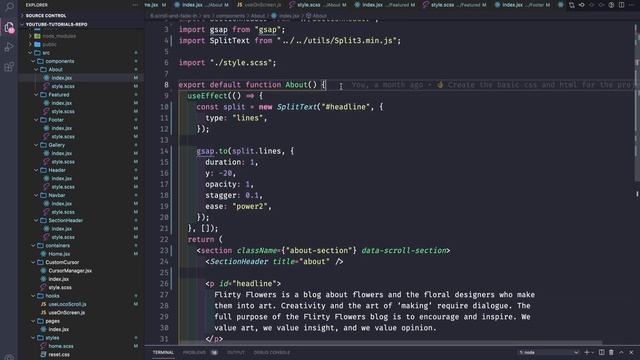Click 'components' in the breadcrumb path

pyautogui.click(x=230, y=16)
